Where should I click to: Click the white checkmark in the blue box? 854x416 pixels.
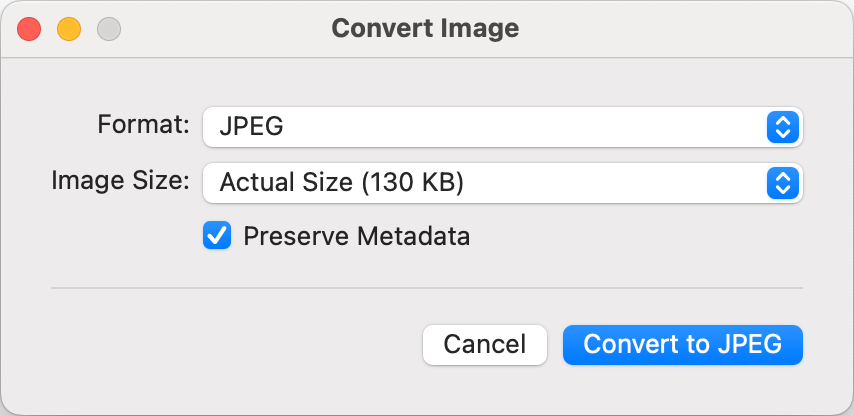tap(217, 237)
